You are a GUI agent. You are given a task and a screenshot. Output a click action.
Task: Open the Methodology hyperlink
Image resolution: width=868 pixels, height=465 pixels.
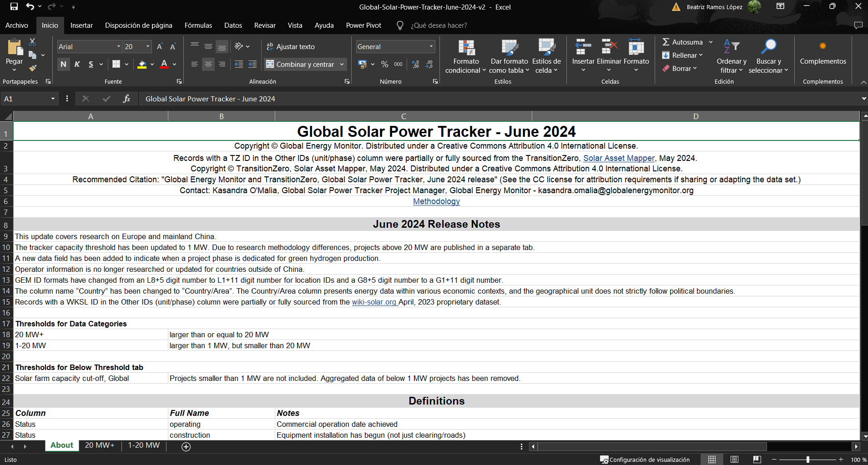(436, 201)
